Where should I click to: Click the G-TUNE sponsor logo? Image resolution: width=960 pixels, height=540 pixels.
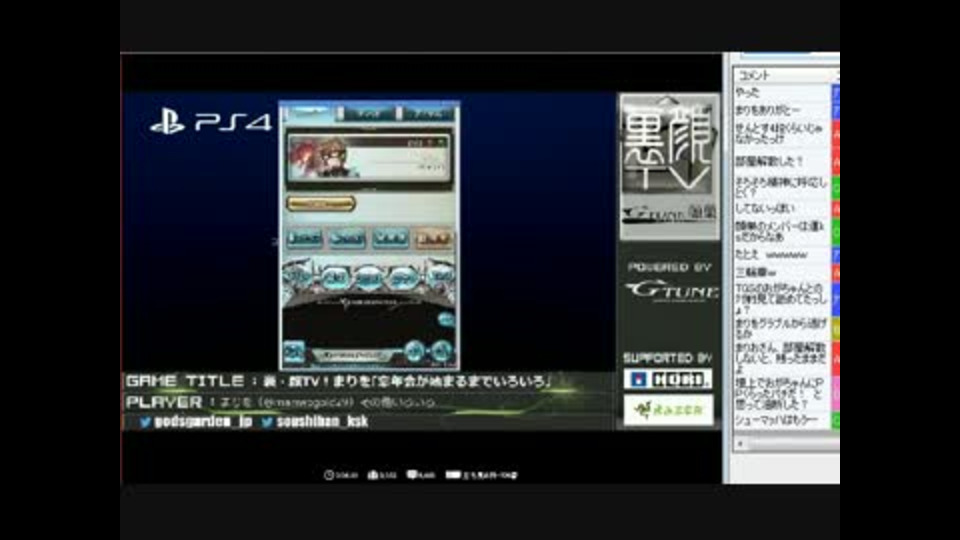coord(672,291)
